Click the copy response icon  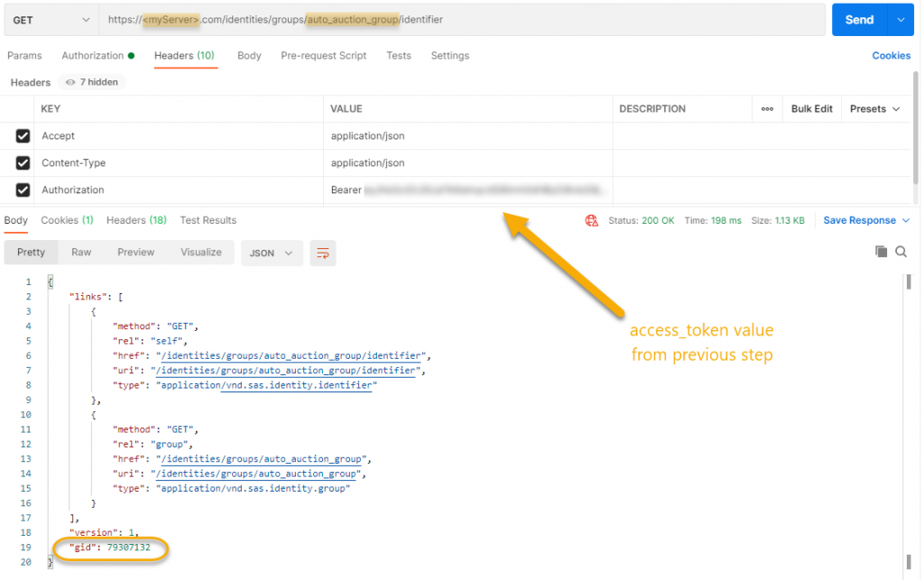pos(881,252)
